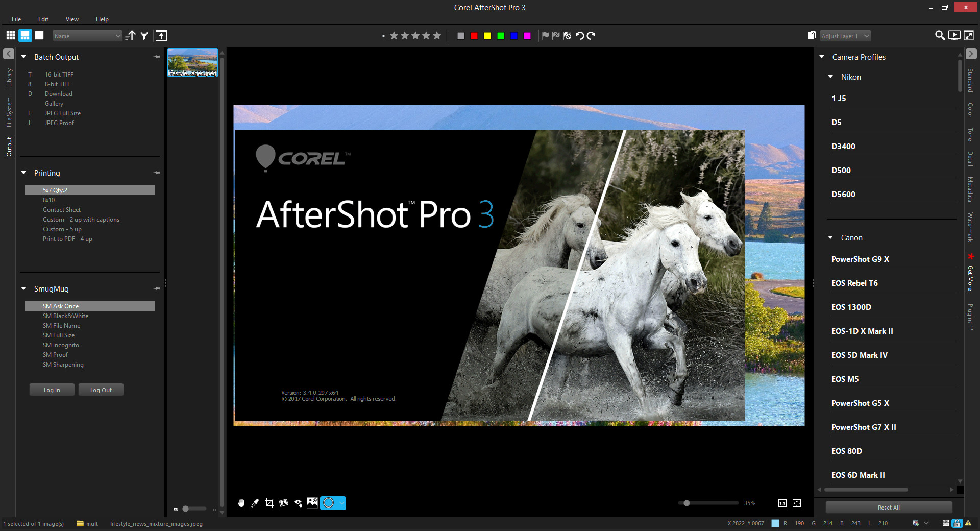Click the layers page icon beside Adjust Layer

pos(812,36)
